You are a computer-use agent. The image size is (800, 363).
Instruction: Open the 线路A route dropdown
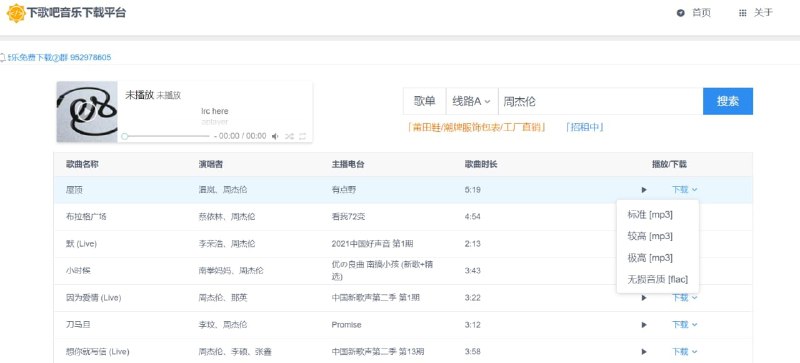(472, 101)
